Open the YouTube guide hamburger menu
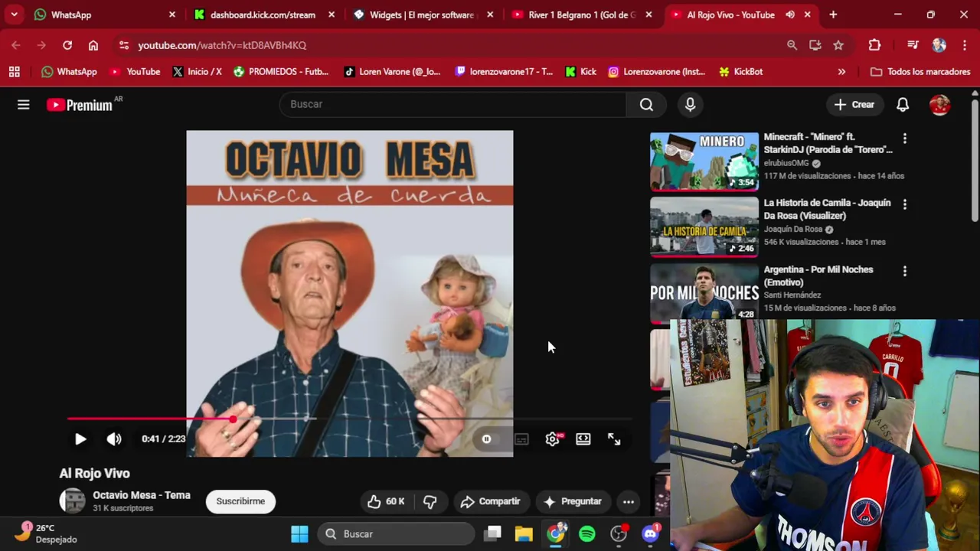 (x=24, y=105)
